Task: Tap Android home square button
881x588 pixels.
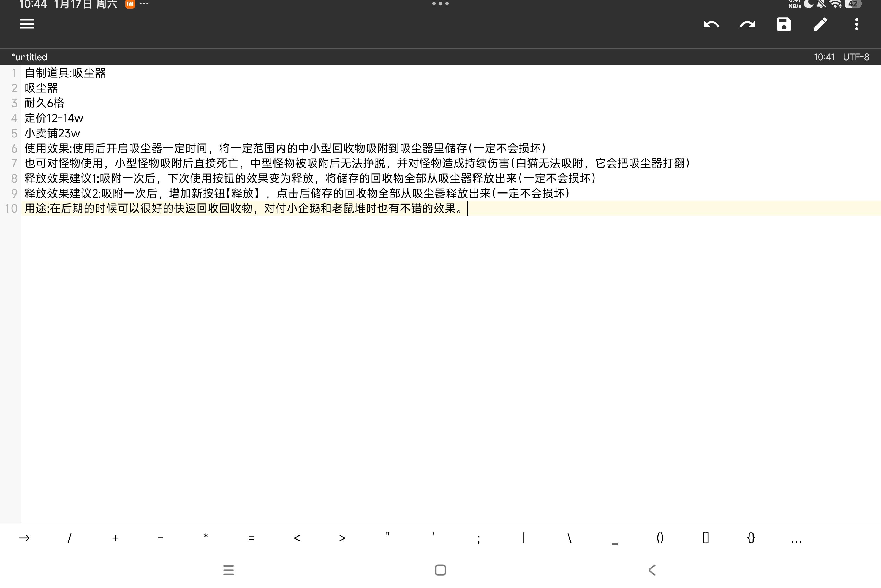Action: click(x=440, y=570)
